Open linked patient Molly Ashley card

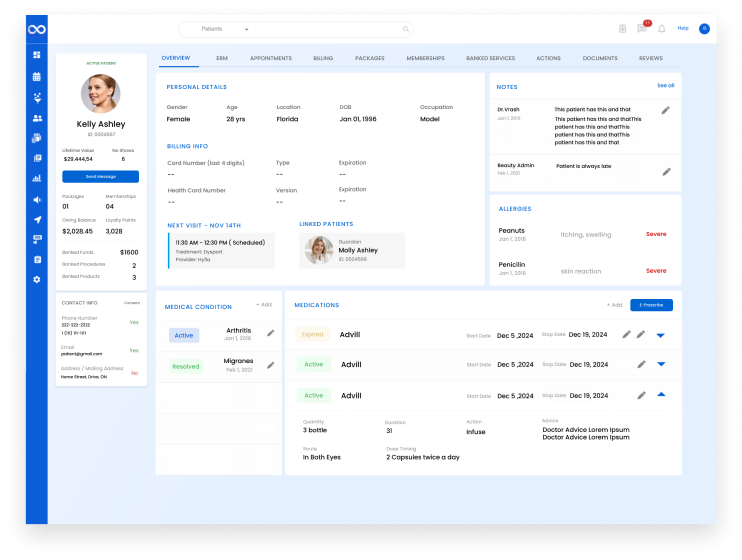[x=352, y=250]
